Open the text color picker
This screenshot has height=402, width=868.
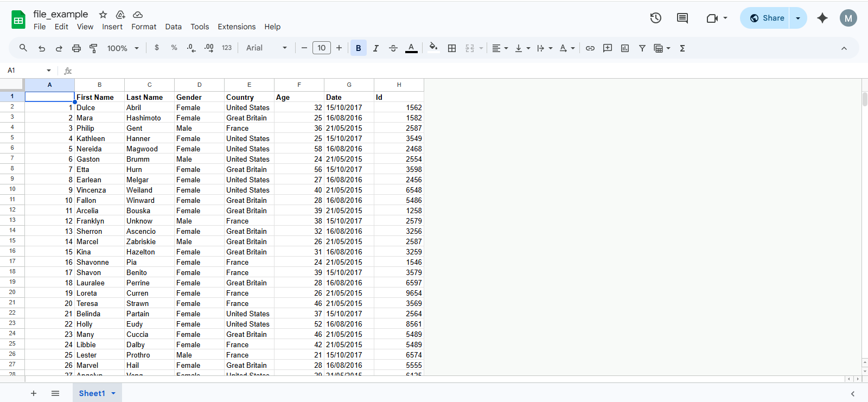pyautogui.click(x=412, y=48)
